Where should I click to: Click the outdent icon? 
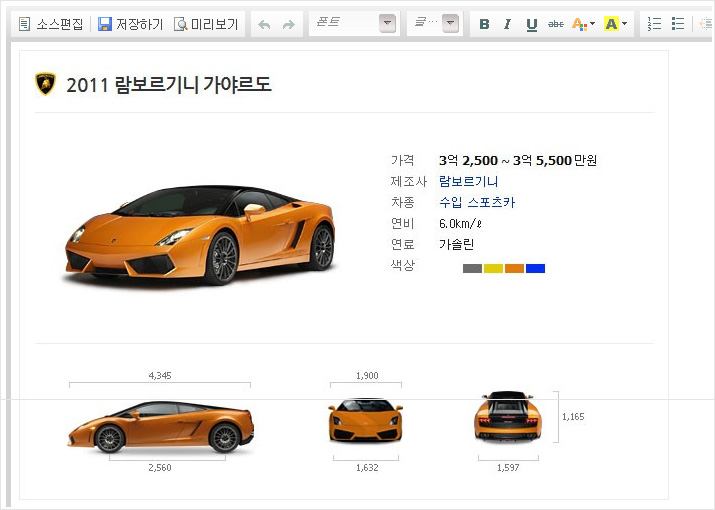coord(706,24)
